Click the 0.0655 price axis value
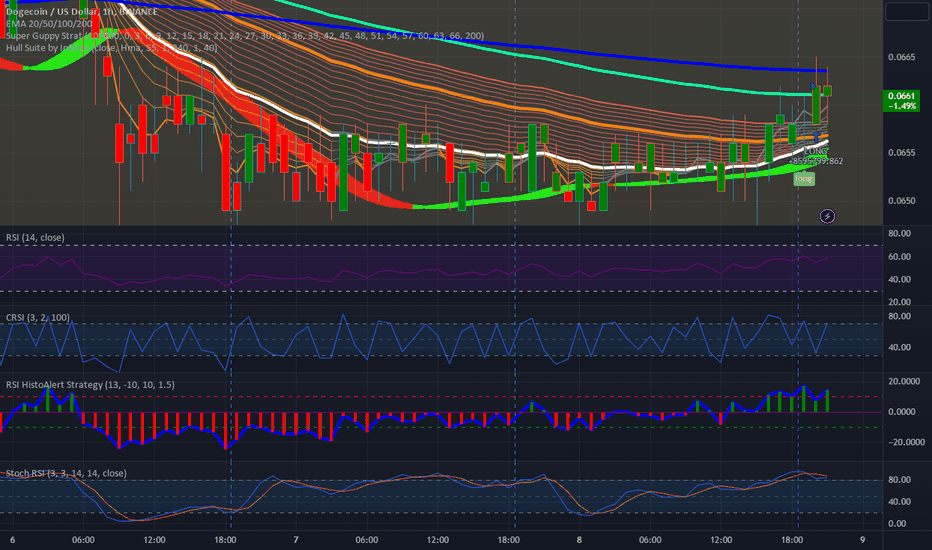The height and width of the screenshot is (550, 932). point(901,153)
